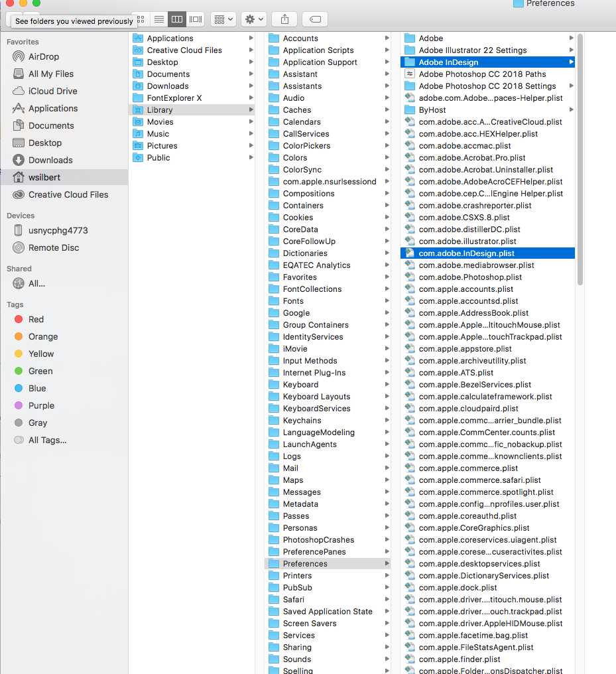The height and width of the screenshot is (674, 616).
Task: Expand arrow next to Pictures folder
Action: click(251, 146)
